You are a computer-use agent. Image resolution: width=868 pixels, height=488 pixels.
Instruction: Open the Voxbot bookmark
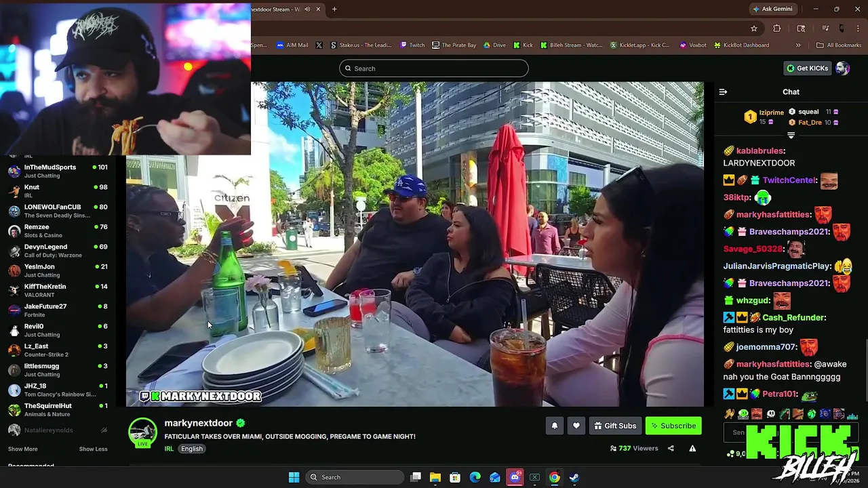693,45
